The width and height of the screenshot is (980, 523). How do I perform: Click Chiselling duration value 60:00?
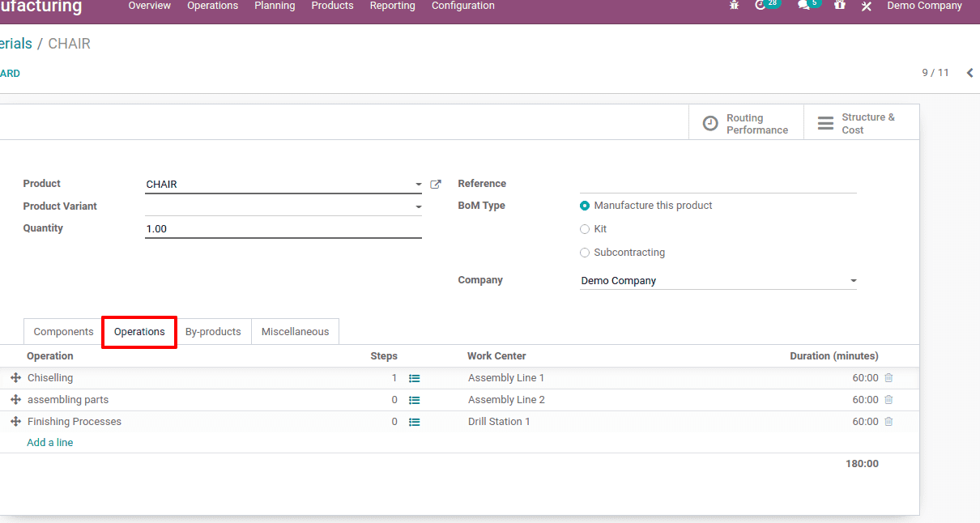(865, 378)
